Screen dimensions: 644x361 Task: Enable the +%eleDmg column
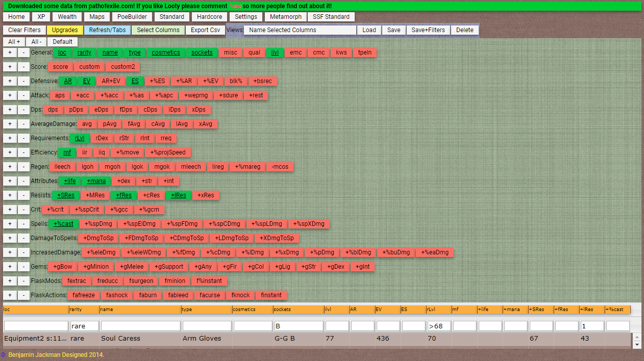click(x=102, y=252)
